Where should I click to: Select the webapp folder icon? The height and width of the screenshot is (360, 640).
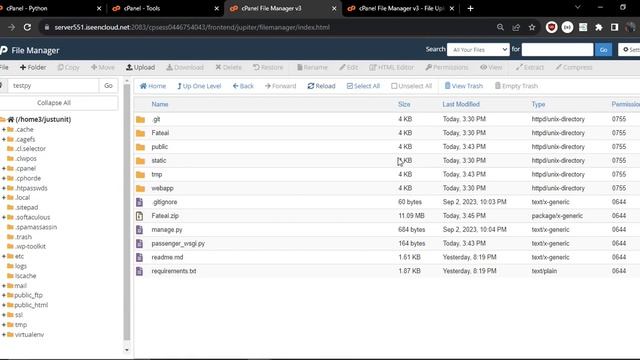point(140,189)
